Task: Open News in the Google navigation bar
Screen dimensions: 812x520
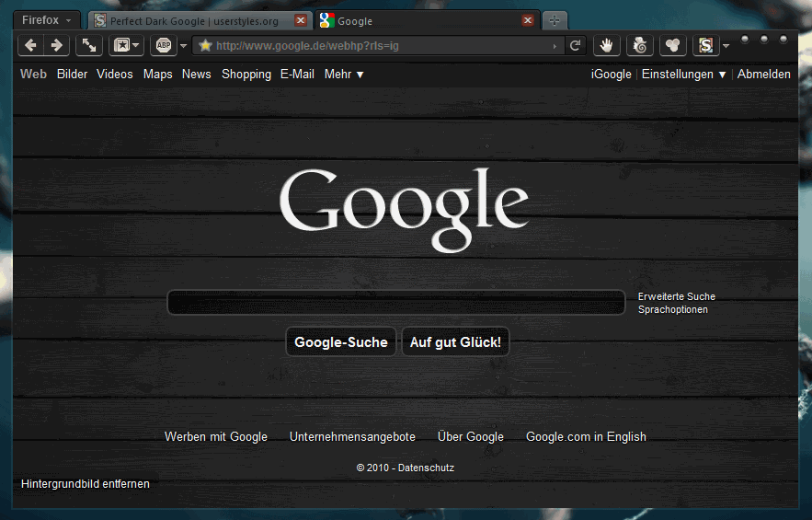Action: tap(196, 75)
